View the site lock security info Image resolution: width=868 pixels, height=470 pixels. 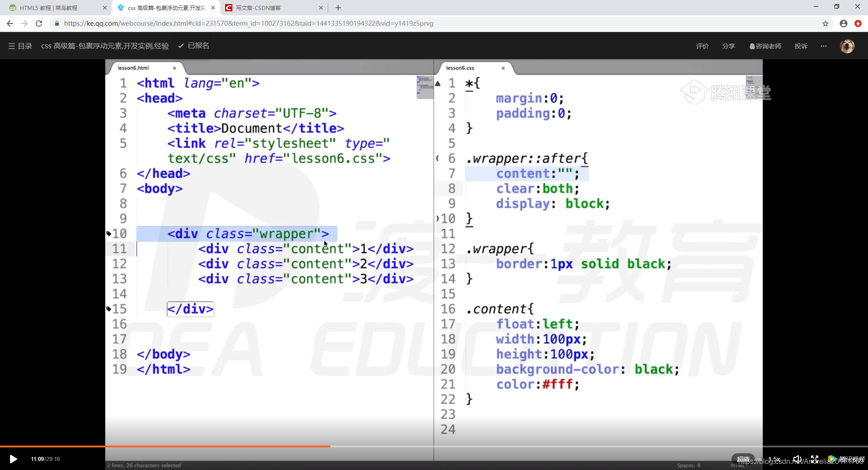click(57, 23)
